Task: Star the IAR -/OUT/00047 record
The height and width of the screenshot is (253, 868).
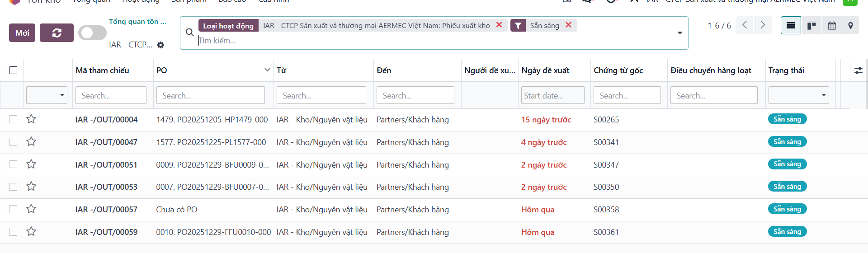Action: coord(31,142)
